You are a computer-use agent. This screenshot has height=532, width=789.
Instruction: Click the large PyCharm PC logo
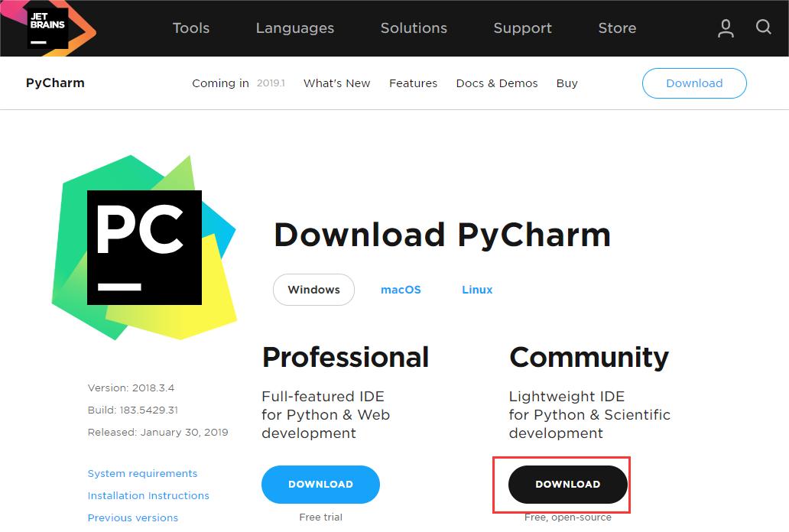(x=144, y=248)
